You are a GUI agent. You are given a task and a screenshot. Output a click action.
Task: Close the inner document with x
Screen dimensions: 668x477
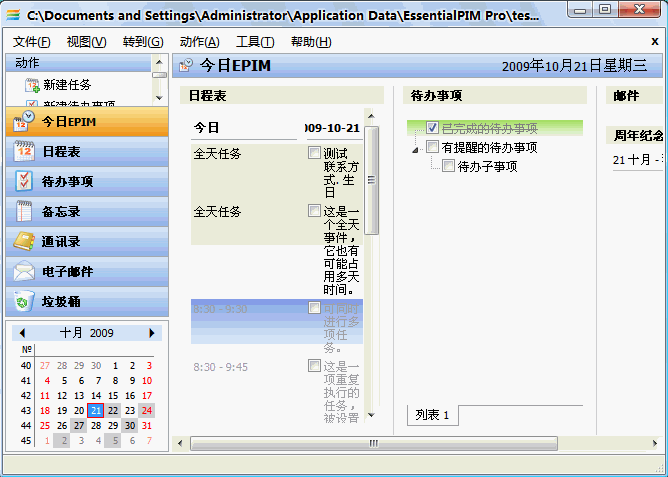pyautogui.click(x=655, y=41)
